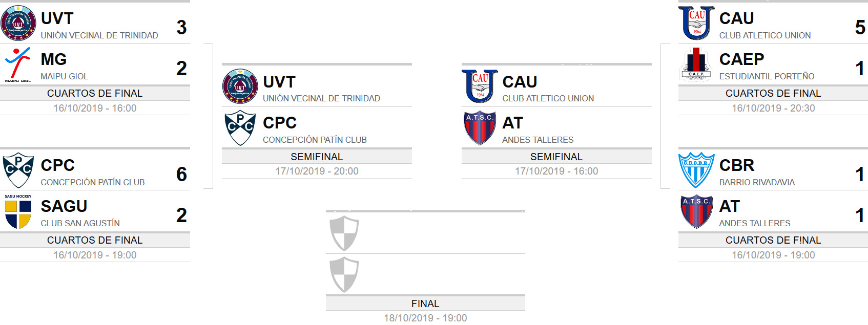Image resolution: width=868 pixels, height=325 pixels.
Task: Click the Andes Talleres crest in the semifinal
Action: [480, 128]
